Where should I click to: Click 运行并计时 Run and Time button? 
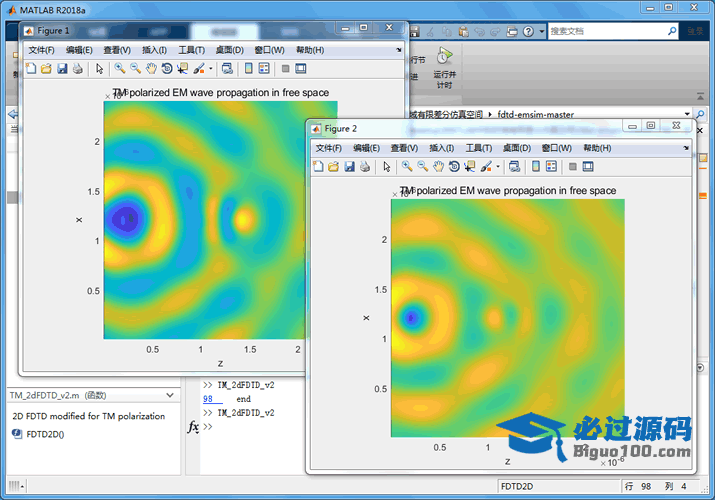444,67
